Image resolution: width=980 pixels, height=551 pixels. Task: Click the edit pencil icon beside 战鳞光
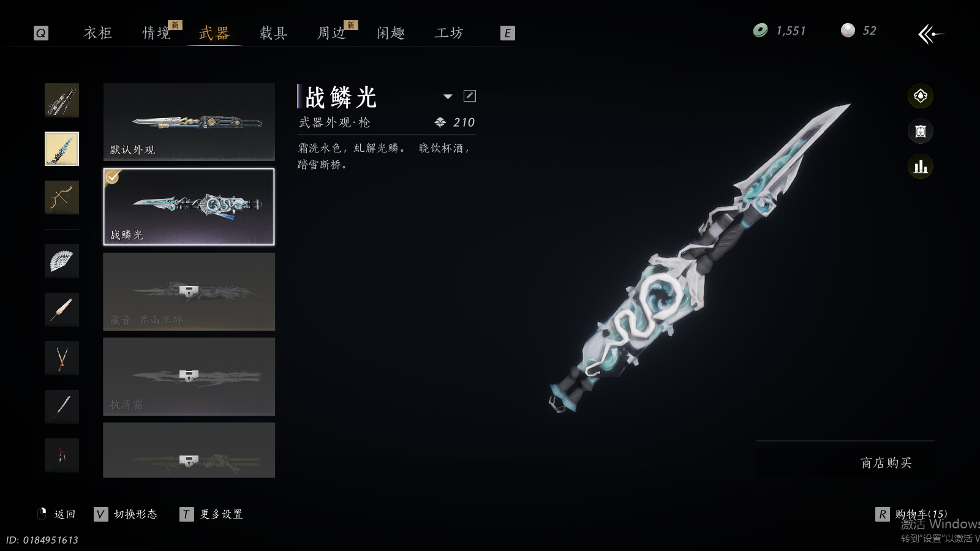point(470,96)
